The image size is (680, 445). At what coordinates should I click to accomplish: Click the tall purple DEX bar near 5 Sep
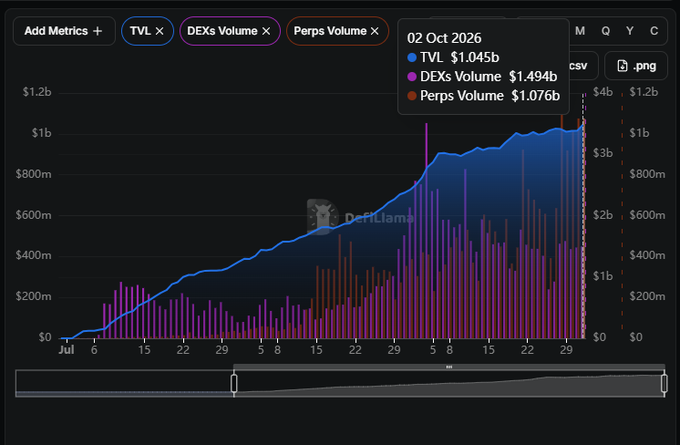pyautogui.click(x=426, y=230)
